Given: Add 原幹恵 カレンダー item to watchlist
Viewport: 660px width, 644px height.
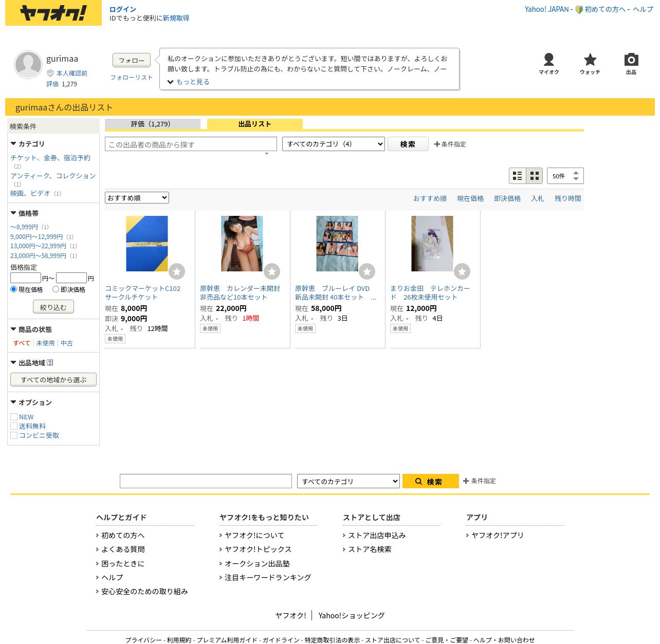Looking at the screenshot, I should (272, 271).
